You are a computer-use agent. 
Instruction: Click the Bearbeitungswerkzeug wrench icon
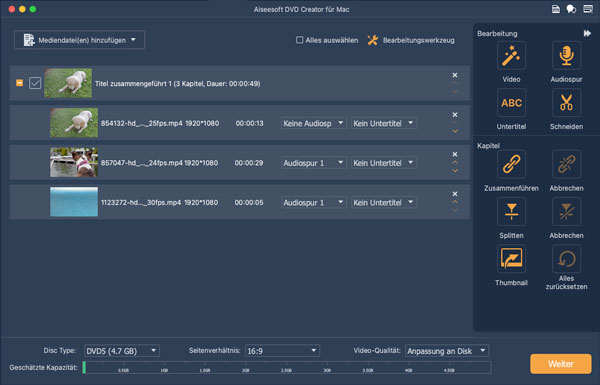pos(372,40)
